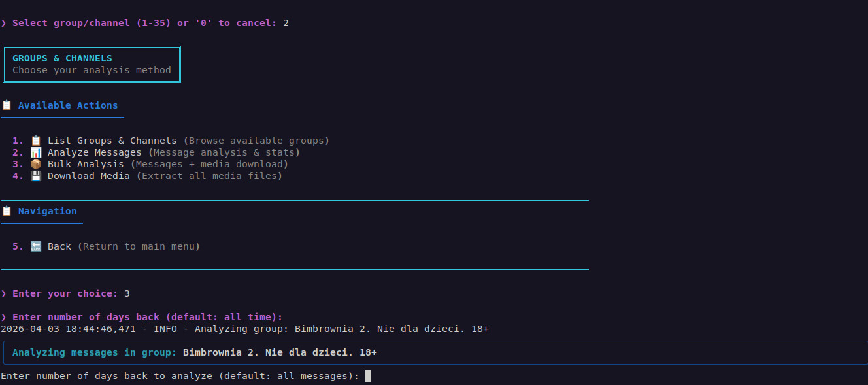
Task: Click Back to return to main menu
Action: 59,246
